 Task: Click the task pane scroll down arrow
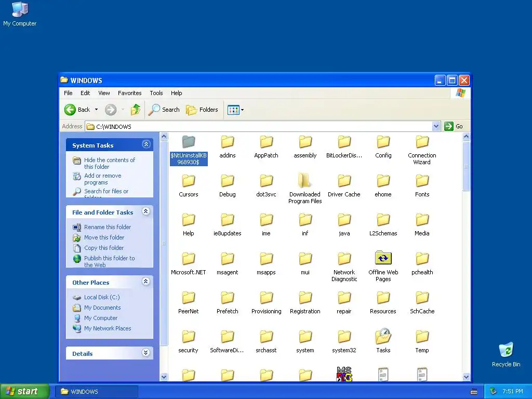coord(164,377)
